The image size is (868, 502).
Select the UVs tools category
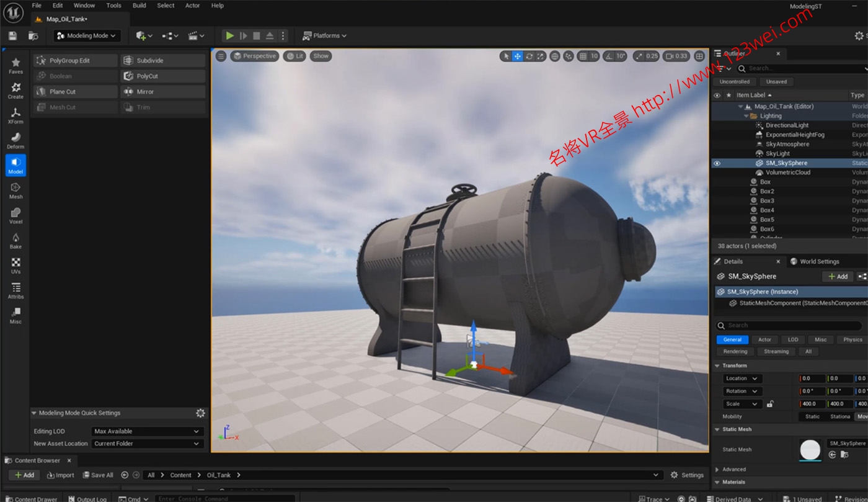(15, 265)
